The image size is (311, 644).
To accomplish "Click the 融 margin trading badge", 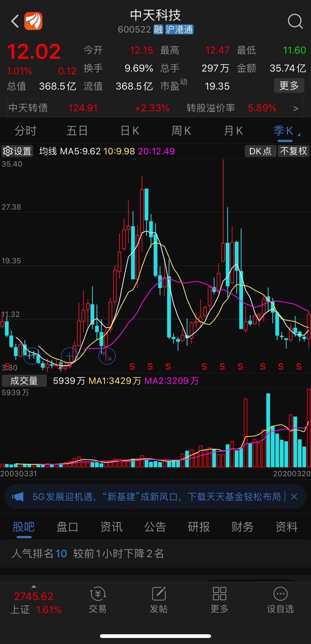I will click(x=158, y=30).
